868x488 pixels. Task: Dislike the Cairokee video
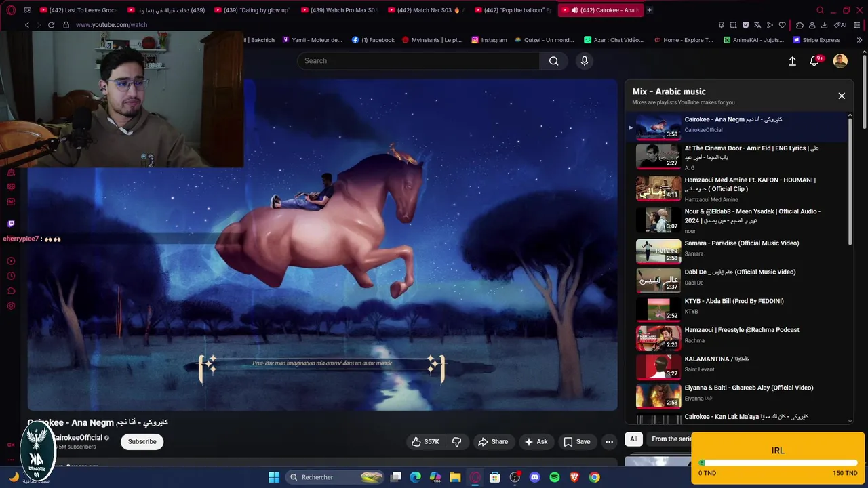tap(456, 441)
